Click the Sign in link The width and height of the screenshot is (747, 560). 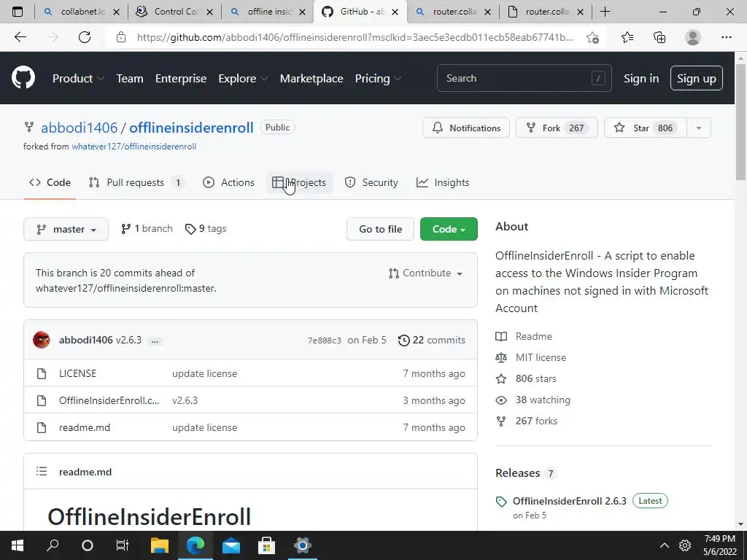(640, 79)
